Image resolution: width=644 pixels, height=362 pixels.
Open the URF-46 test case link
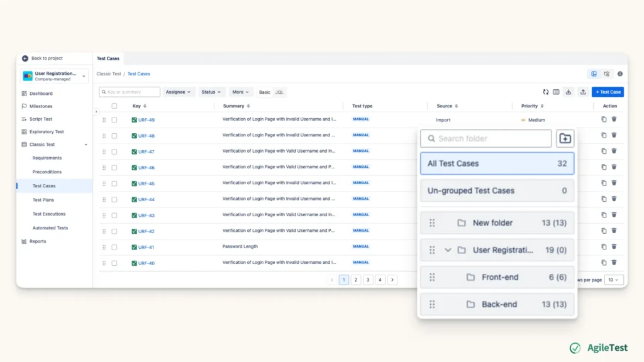coord(146,168)
